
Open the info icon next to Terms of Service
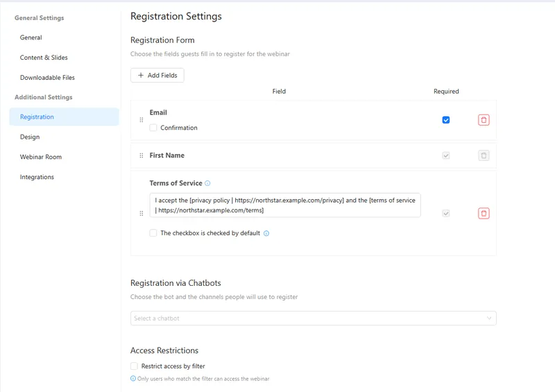[207, 183]
